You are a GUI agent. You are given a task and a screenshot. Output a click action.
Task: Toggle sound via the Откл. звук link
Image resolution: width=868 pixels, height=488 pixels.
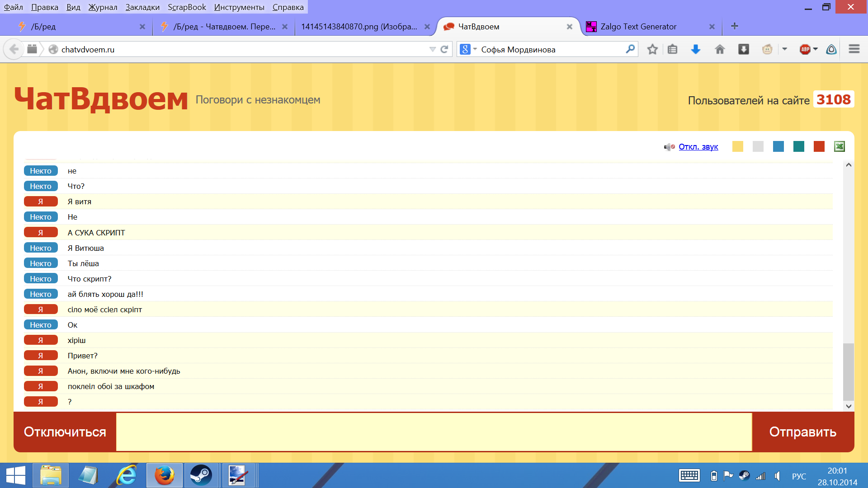698,147
